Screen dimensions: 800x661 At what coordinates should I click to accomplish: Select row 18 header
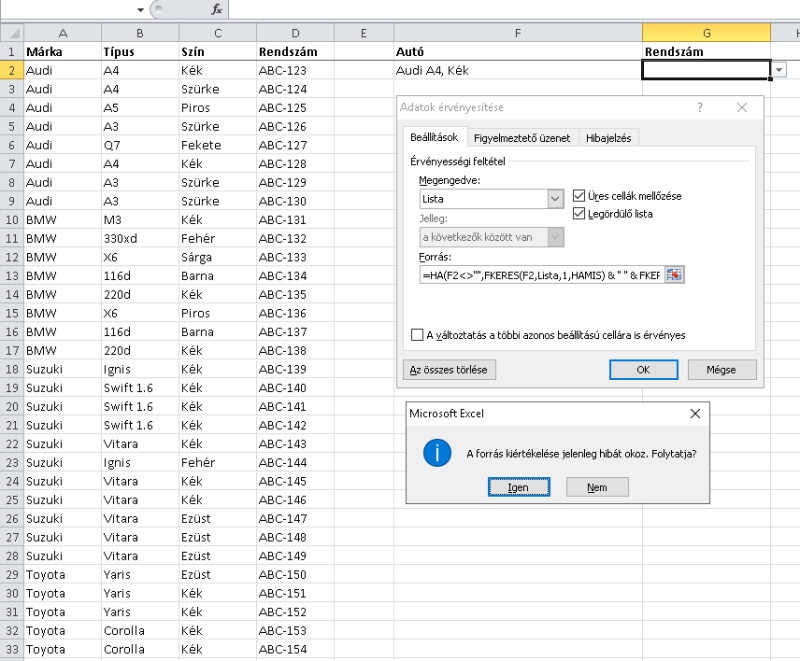pos(12,369)
